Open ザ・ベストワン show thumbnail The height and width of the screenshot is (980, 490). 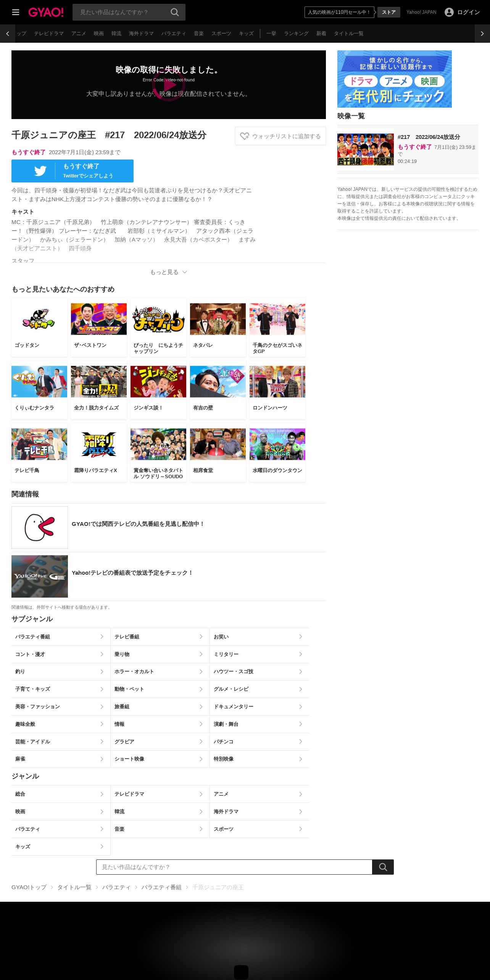tap(99, 319)
